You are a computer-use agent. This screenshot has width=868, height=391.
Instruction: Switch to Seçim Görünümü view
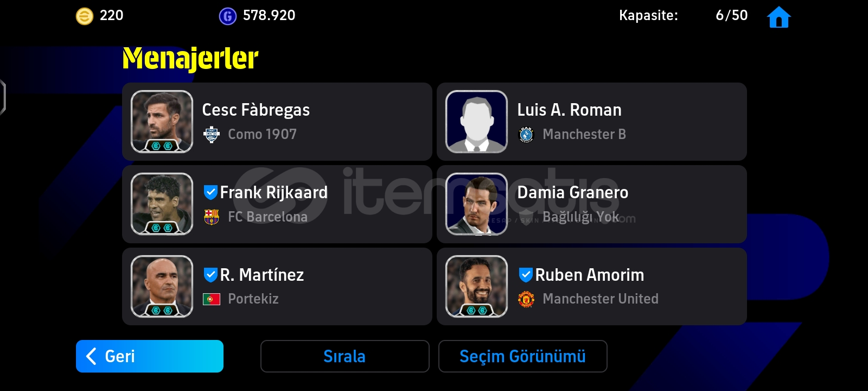(x=522, y=356)
